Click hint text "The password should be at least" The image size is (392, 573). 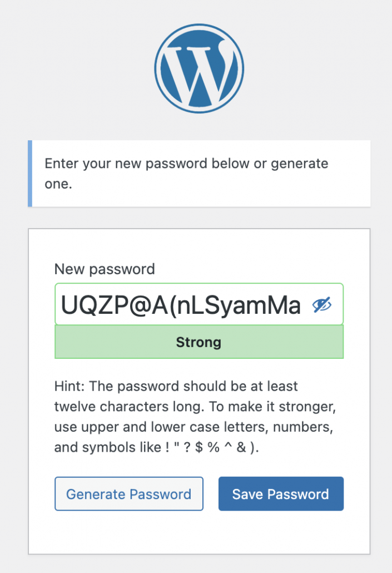[193, 386]
